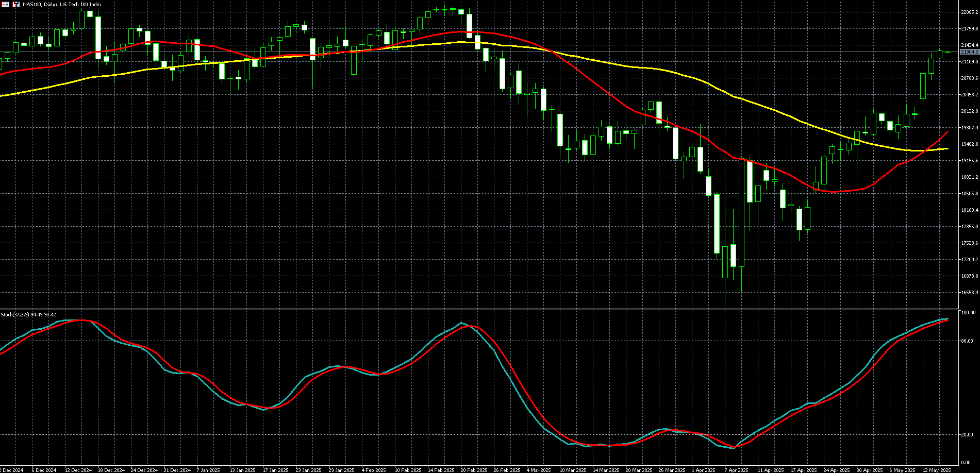Click the latest small candlestick at far right
This screenshot has height=473, width=980.
(948, 52)
